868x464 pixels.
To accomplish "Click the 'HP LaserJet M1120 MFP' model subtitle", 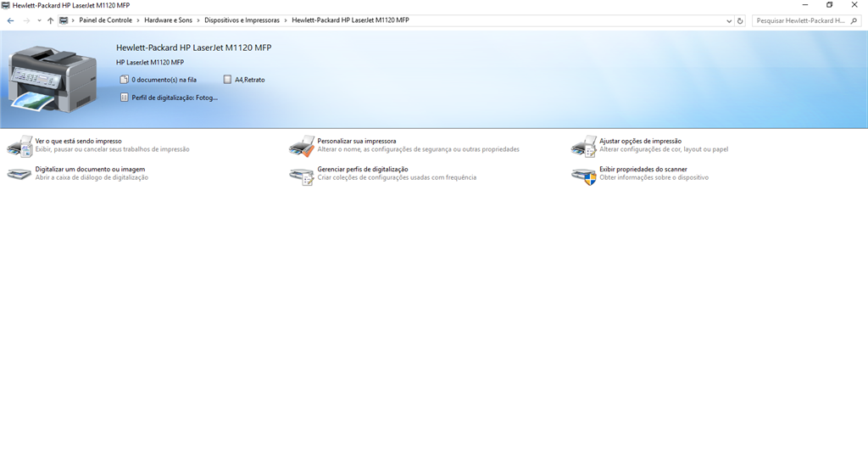I will click(150, 63).
